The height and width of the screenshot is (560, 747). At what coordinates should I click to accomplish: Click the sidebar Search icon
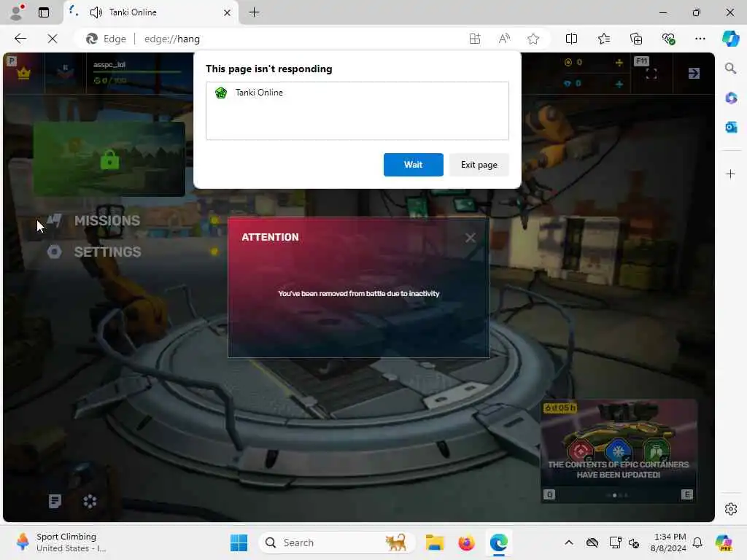(x=730, y=69)
